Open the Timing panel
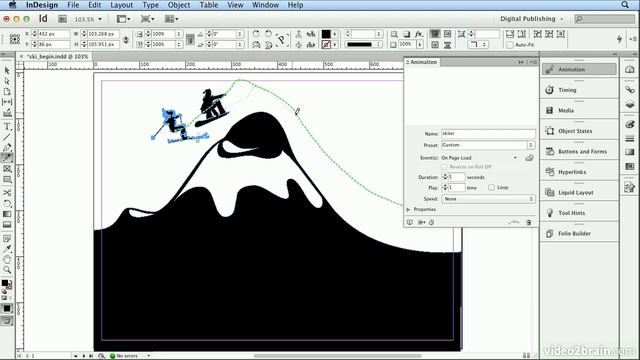640x360 pixels. click(579, 90)
